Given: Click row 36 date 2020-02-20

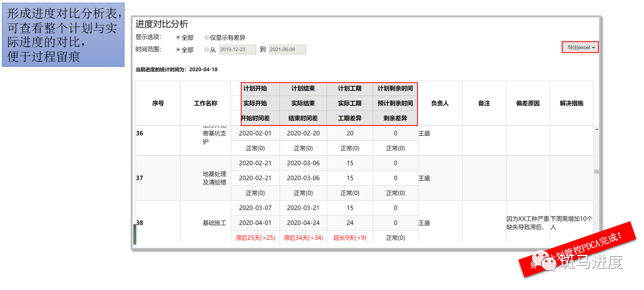Looking at the screenshot, I should pos(303,133).
